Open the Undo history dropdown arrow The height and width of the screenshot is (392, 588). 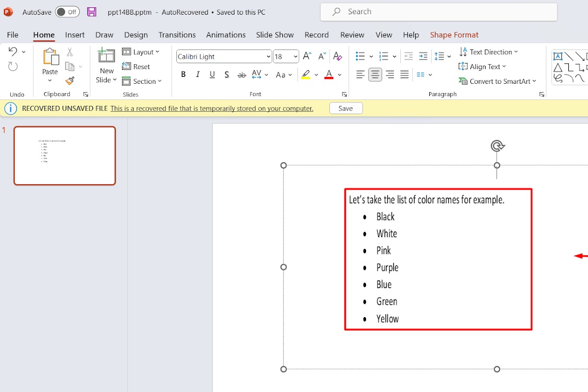24,51
